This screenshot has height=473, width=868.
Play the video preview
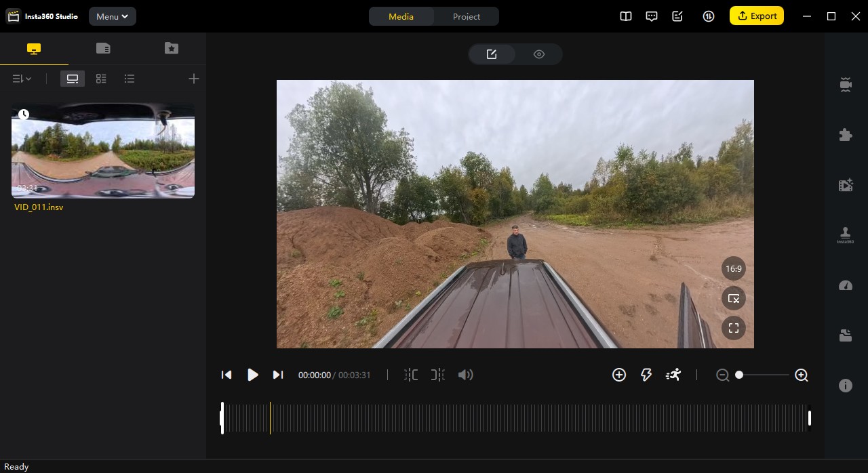pyautogui.click(x=252, y=375)
